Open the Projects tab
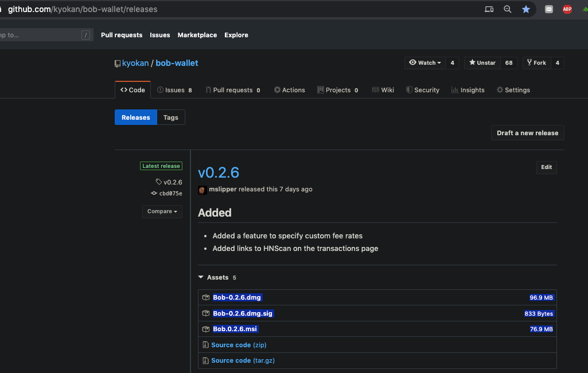This screenshot has height=373, width=588. click(x=338, y=90)
